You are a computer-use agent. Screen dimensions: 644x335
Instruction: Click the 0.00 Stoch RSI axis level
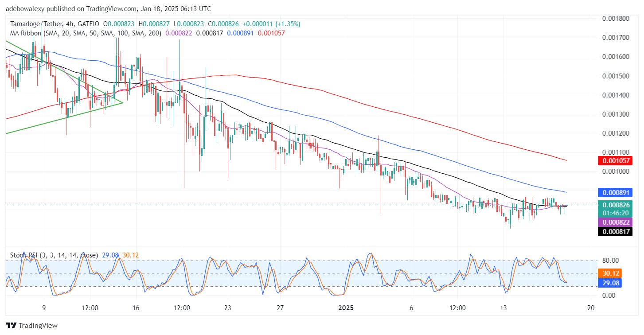pyautogui.click(x=608, y=295)
